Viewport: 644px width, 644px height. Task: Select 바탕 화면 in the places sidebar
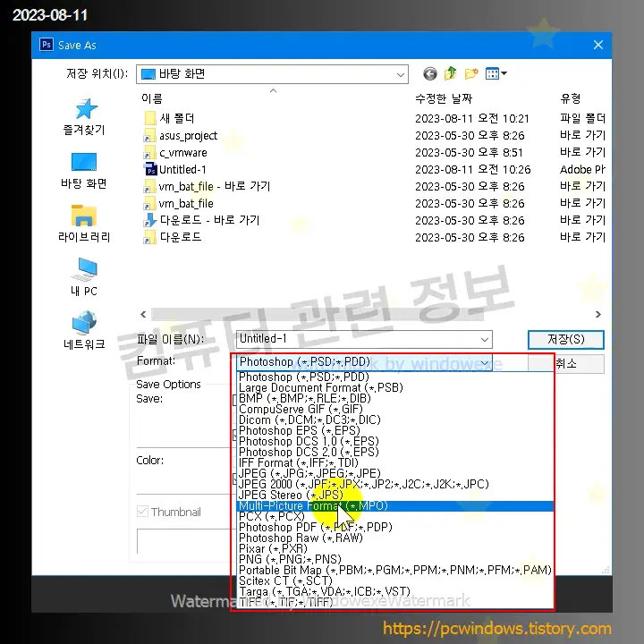tap(84, 171)
